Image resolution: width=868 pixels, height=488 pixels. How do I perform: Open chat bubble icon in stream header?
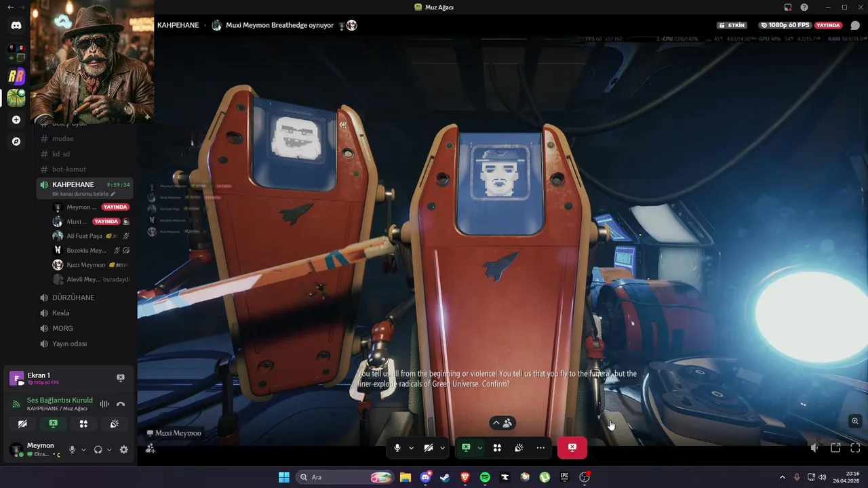(x=855, y=25)
